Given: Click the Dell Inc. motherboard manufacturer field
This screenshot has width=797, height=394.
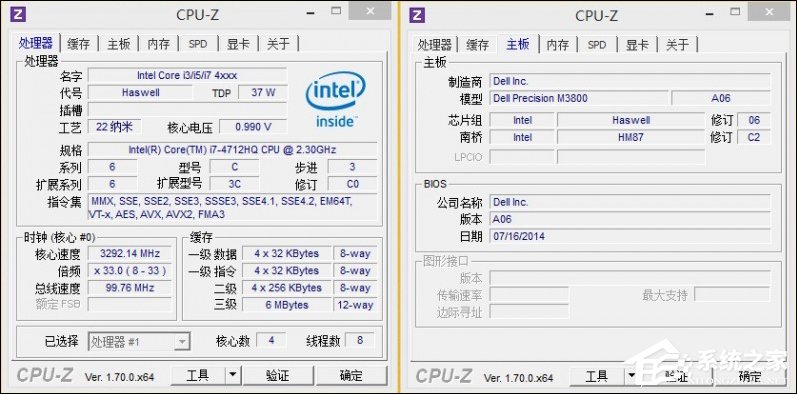Looking at the screenshot, I should pyautogui.click(x=630, y=81).
